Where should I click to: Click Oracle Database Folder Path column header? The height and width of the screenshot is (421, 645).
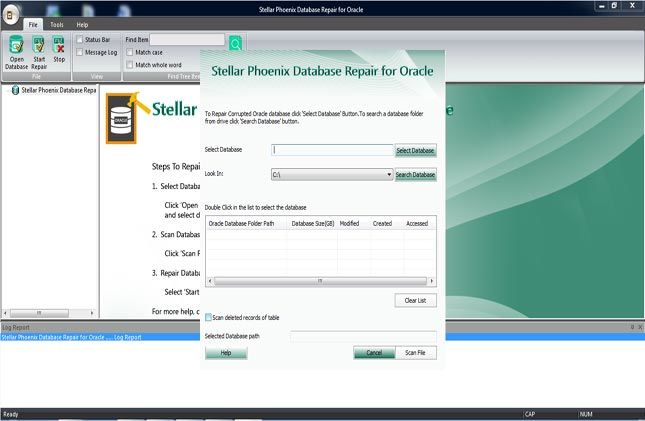(246, 223)
